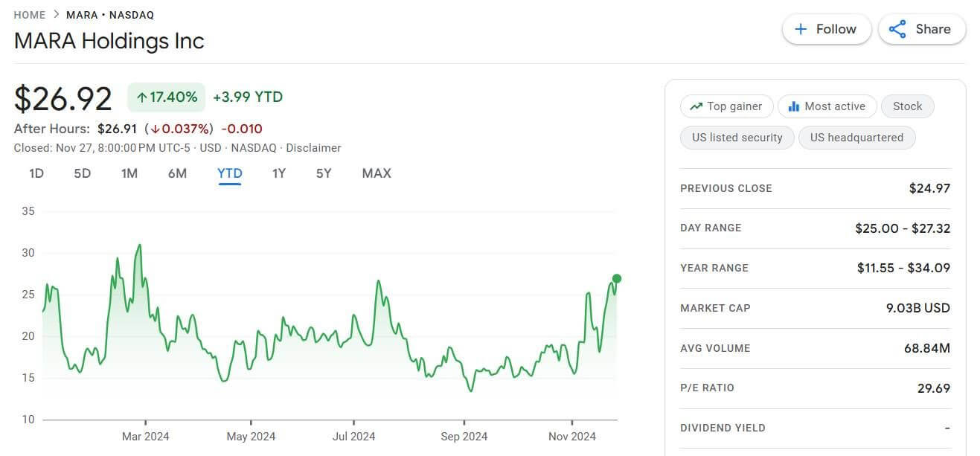
Task: Share this stock page
Action: 922,29
